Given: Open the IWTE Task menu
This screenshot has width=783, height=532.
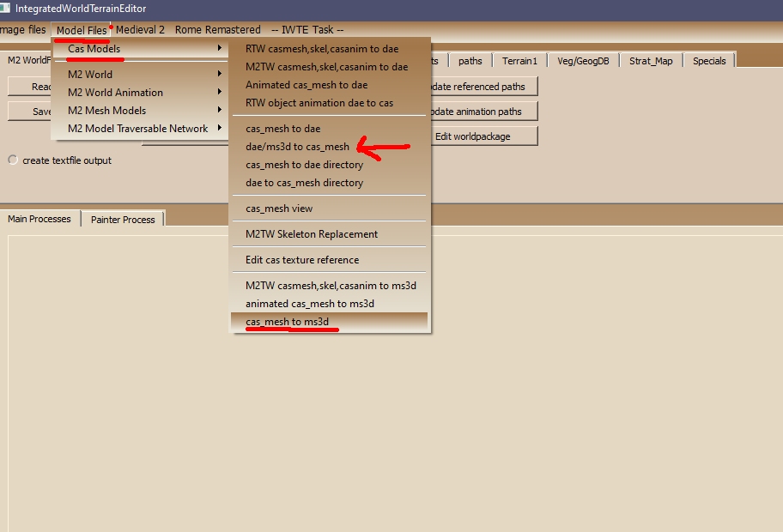Looking at the screenshot, I should pos(307,30).
